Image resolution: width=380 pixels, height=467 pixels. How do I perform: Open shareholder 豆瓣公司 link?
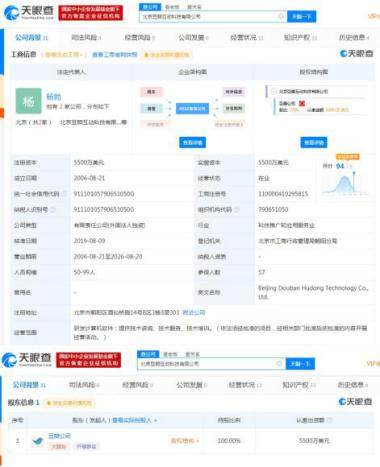tap(59, 436)
